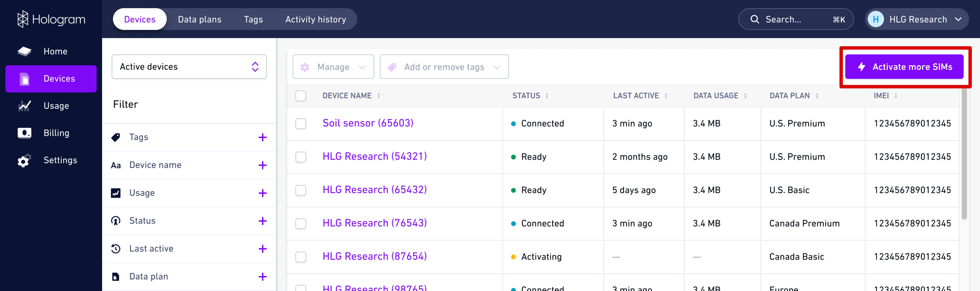The width and height of the screenshot is (980, 291).
Task: Open HLG Research (65432) device link
Action: pyautogui.click(x=375, y=190)
